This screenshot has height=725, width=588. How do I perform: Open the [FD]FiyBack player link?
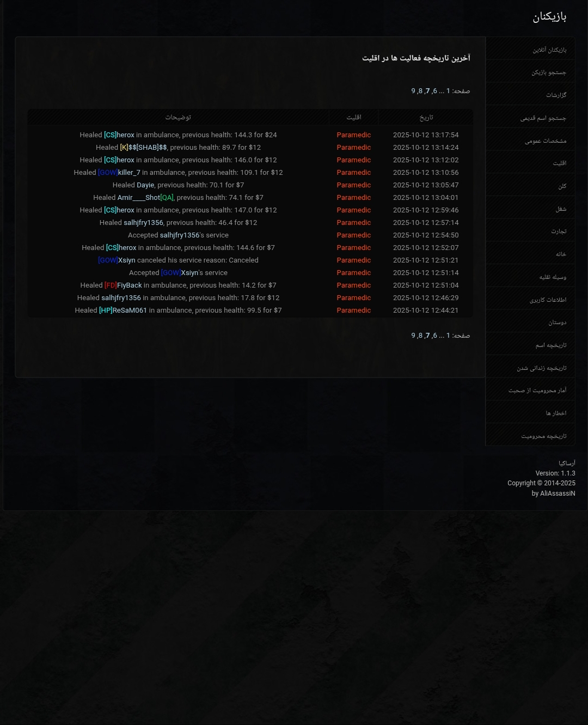click(x=123, y=285)
